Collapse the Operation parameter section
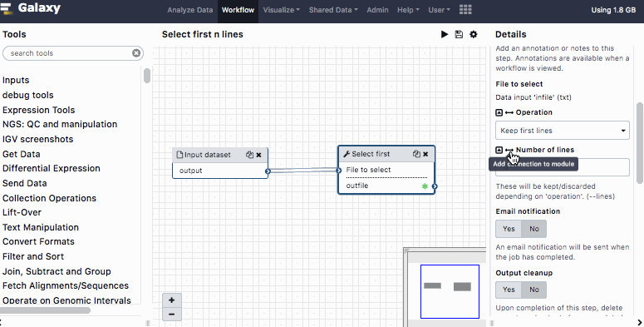Image resolution: width=644 pixels, height=327 pixels. pyautogui.click(x=499, y=112)
